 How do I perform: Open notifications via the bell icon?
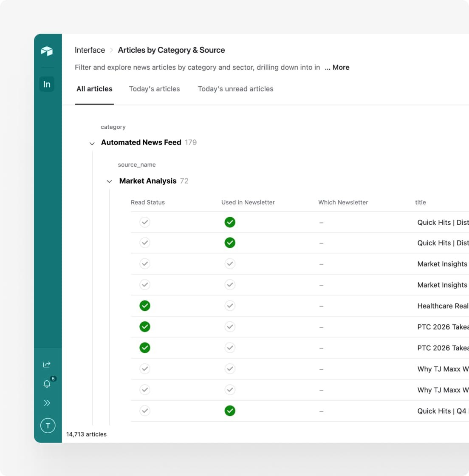tap(47, 384)
